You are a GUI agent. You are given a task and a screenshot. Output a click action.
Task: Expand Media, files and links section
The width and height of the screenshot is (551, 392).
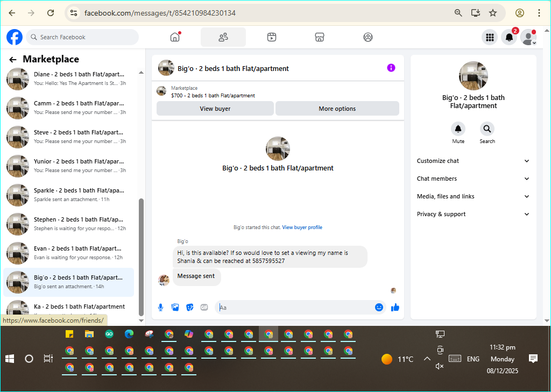473,196
